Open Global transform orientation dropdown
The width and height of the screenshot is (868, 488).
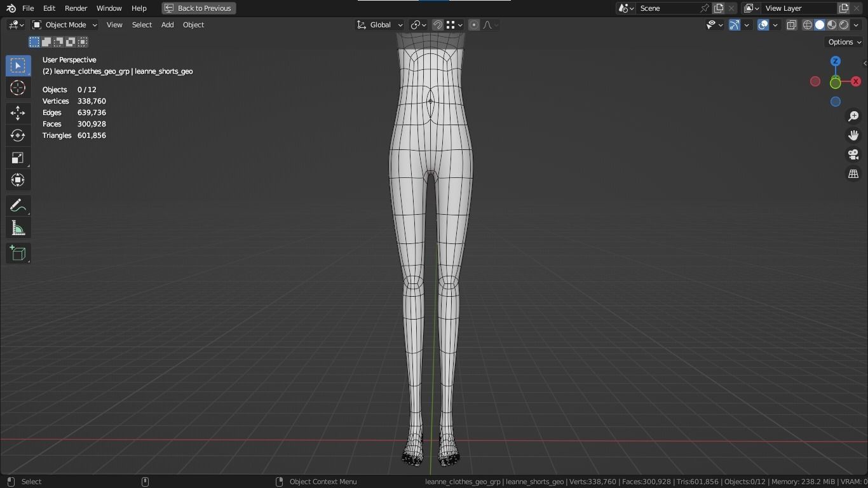pos(379,25)
